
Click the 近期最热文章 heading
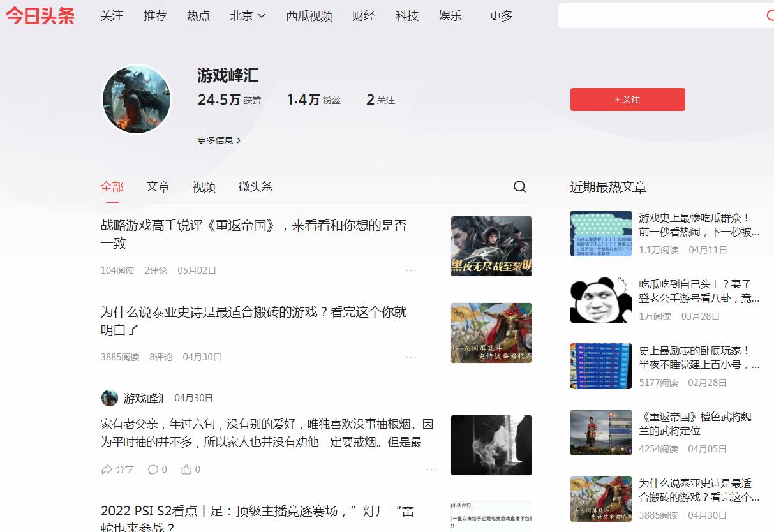pos(608,187)
